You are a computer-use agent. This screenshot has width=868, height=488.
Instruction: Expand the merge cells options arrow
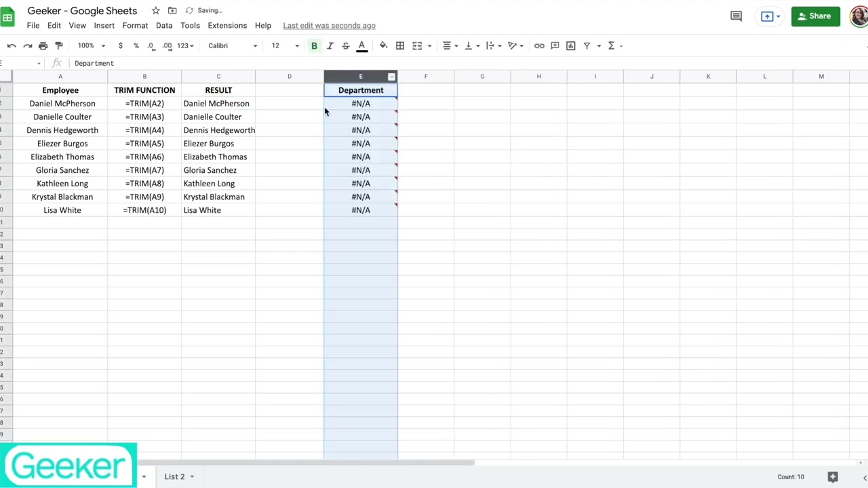pyautogui.click(x=429, y=46)
